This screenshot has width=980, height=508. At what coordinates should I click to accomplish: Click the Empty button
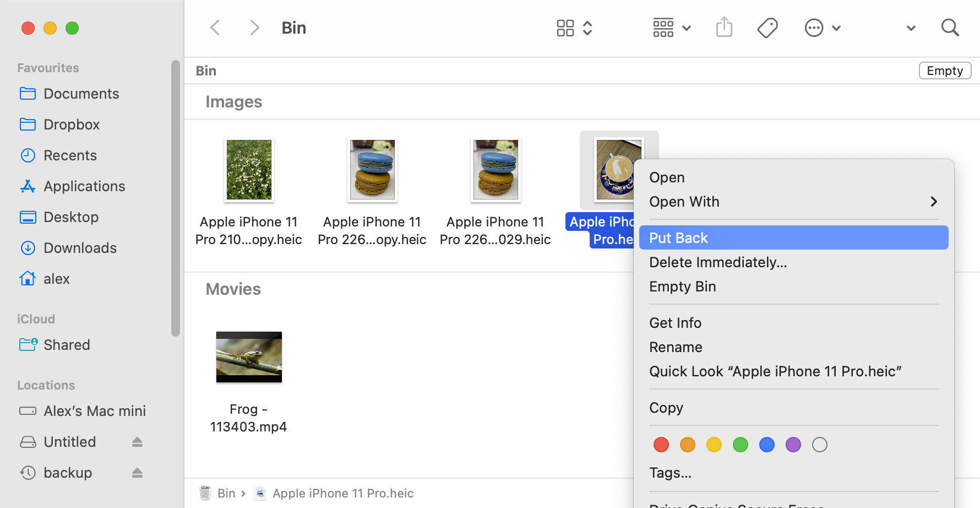coord(945,71)
